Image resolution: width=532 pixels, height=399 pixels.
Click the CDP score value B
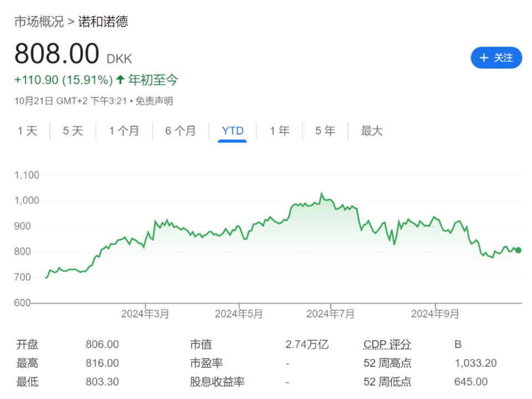(x=458, y=345)
